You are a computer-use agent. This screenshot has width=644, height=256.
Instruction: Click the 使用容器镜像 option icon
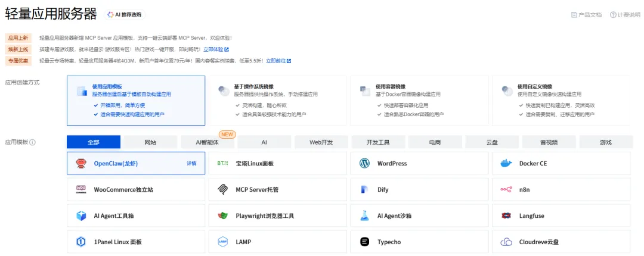coord(366,90)
